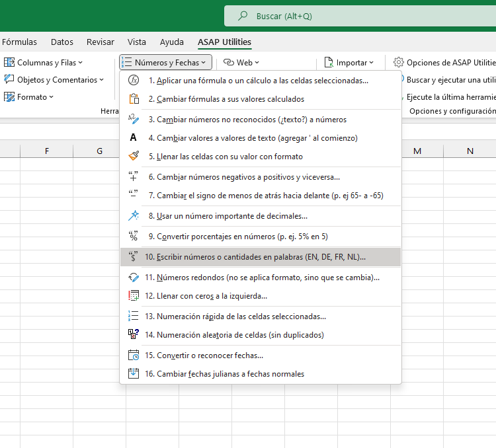Open the Ayuda ribbon tab
This screenshot has width=496, height=448.
coord(172,42)
